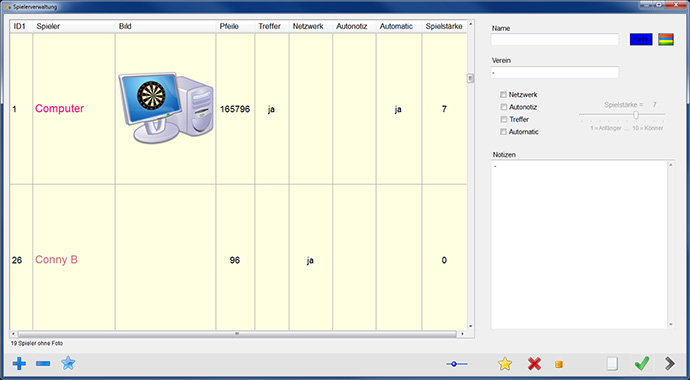The width and height of the screenshot is (690, 380).
Task: Click the orange database cylinder icon
Action: [559, 364]
